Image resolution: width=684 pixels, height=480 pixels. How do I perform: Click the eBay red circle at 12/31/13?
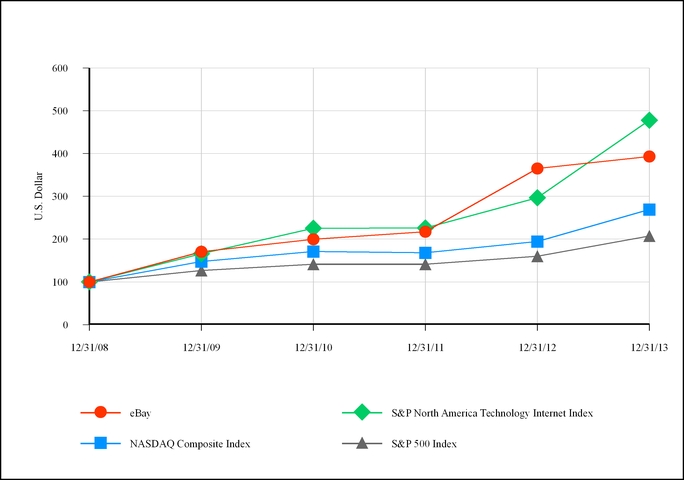tap(649, 156)
